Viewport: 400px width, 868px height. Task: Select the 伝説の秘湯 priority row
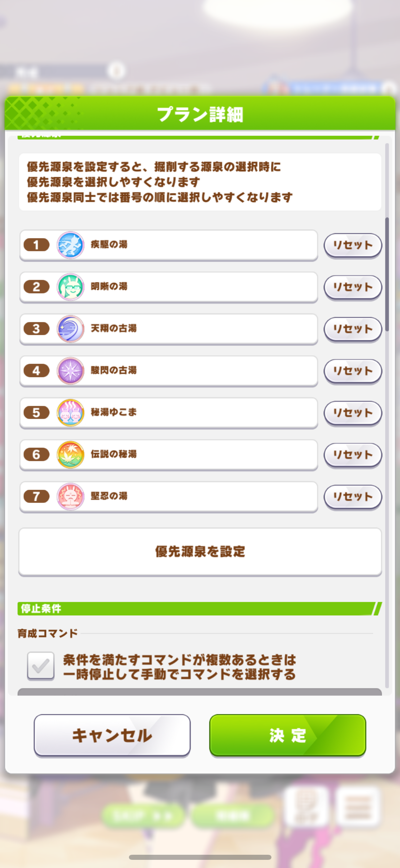tap(204, 455)
